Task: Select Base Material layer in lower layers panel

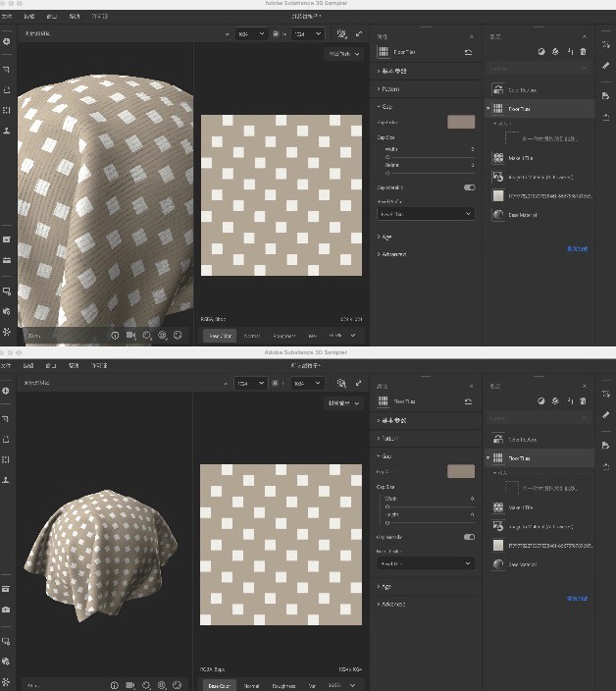Action: tap(539, 564)
